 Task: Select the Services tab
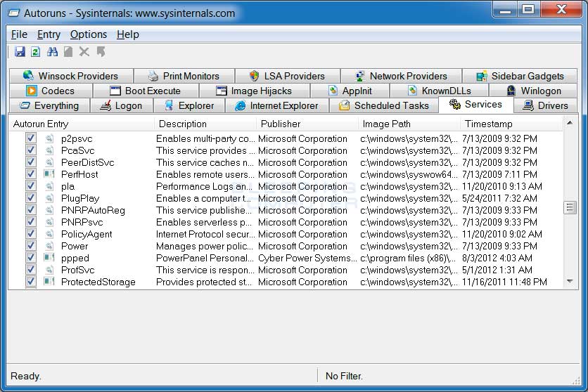pyautogui.click(x=475, y=105)
